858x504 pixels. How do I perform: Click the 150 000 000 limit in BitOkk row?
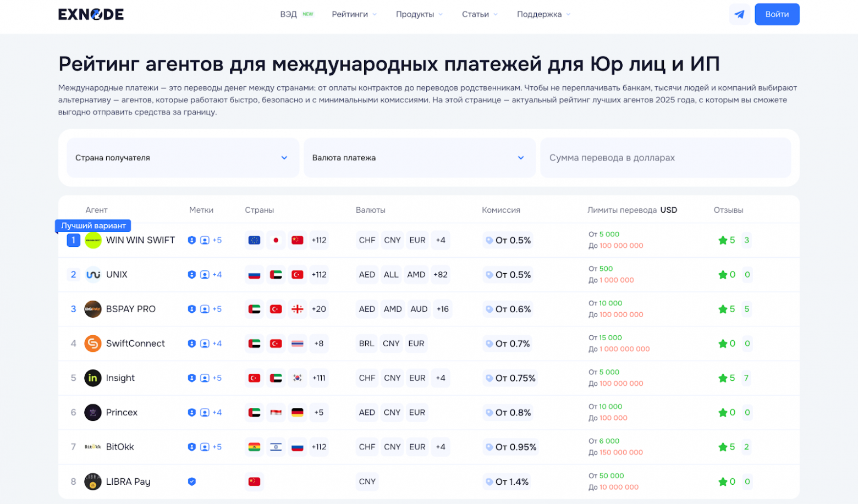click(x=621, y=452)
